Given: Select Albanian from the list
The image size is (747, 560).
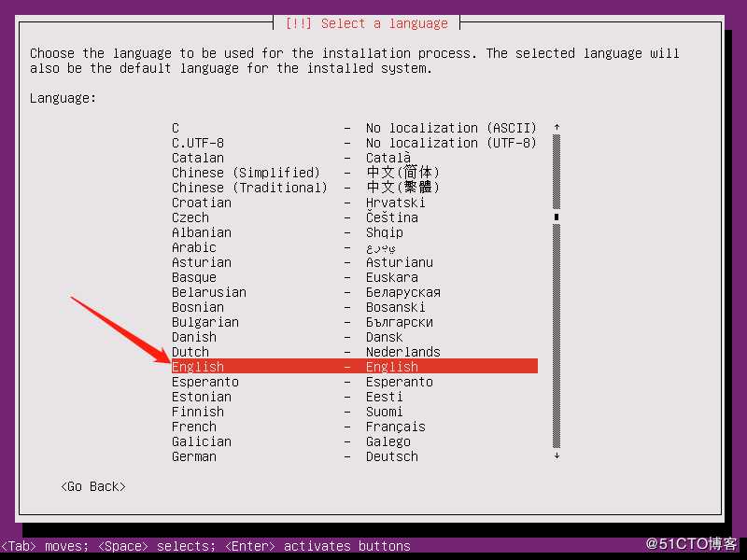Looking at the screenshot, I should [355, 232].
